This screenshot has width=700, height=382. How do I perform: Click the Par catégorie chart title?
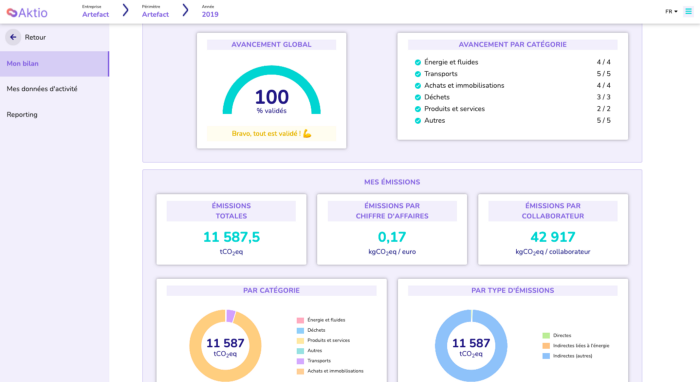click(x=271, y=291)
